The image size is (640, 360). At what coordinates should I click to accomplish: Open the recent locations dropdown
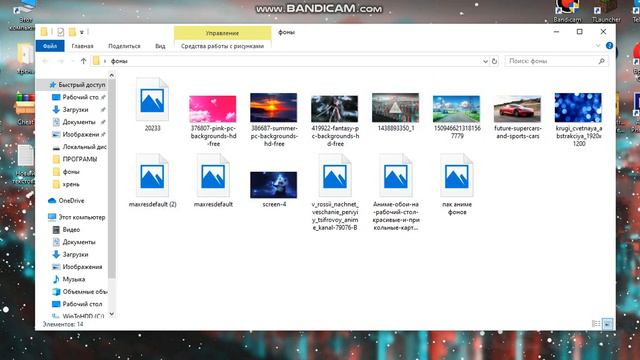tap(73, 61)
